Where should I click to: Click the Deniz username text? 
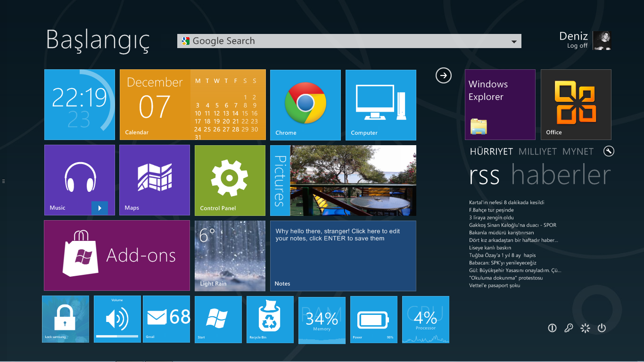tap(573, 36)
